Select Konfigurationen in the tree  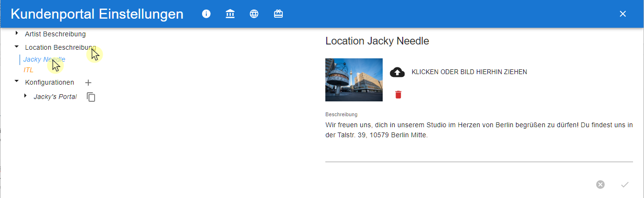click(50, 82)
